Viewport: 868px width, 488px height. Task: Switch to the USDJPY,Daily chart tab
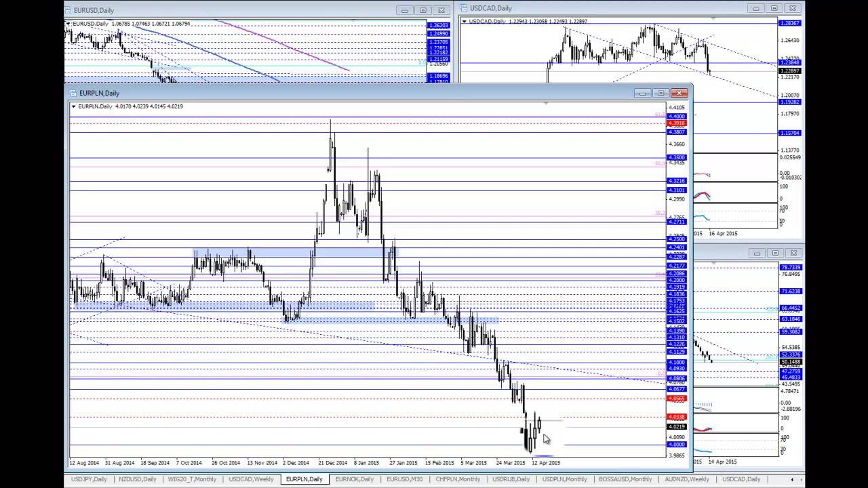88,479
